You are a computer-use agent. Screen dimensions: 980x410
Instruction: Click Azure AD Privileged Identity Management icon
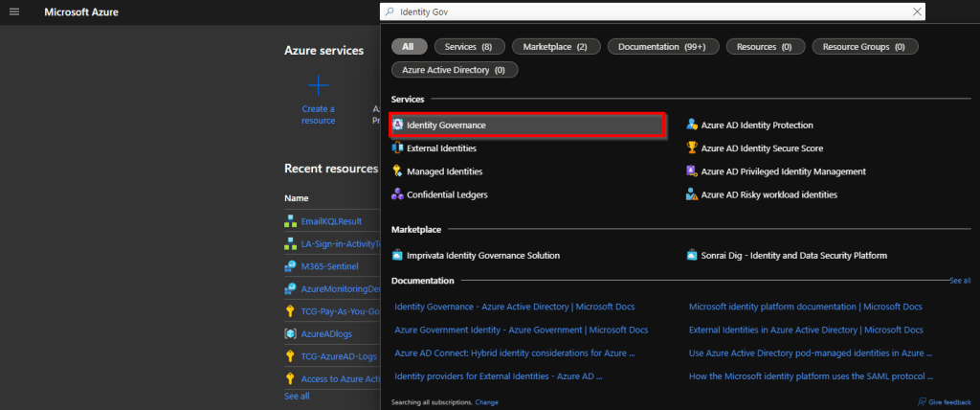[x=692, y=171]
